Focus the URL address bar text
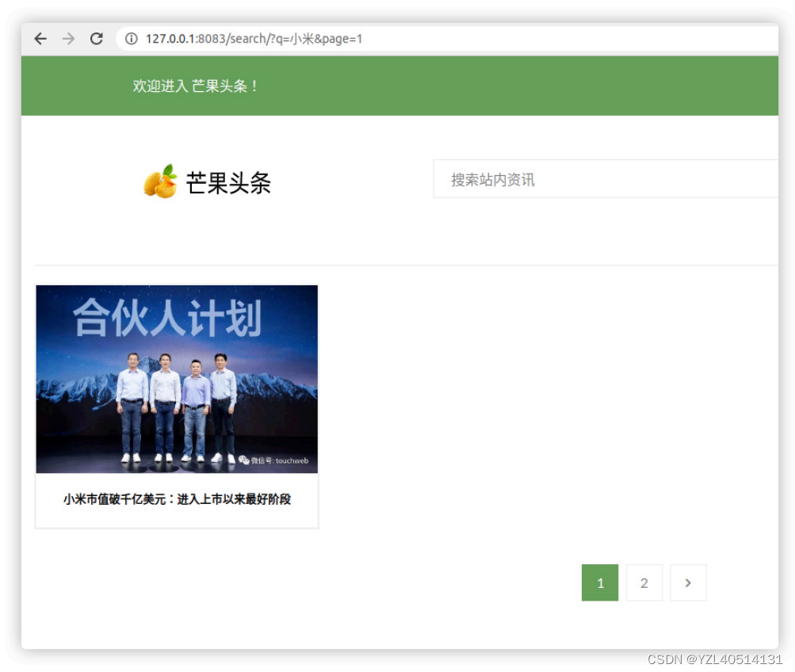Screen dimensions: 795x672 pyautogui.click(x=254, y=39)
